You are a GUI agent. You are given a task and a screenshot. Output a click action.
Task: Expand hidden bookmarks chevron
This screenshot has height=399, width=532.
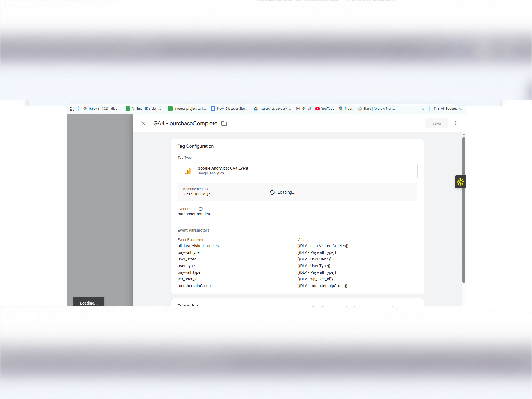(423, 109)
